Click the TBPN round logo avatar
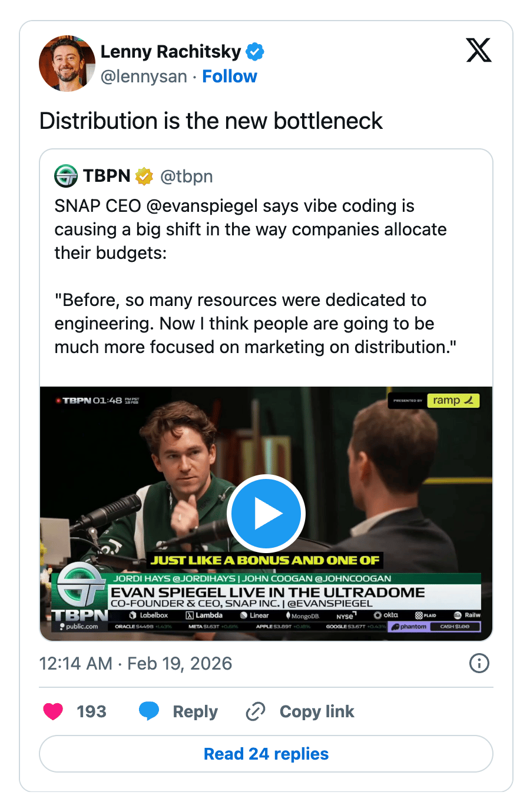The width and height of the screenshot is (530, 812). click(66, 176)
